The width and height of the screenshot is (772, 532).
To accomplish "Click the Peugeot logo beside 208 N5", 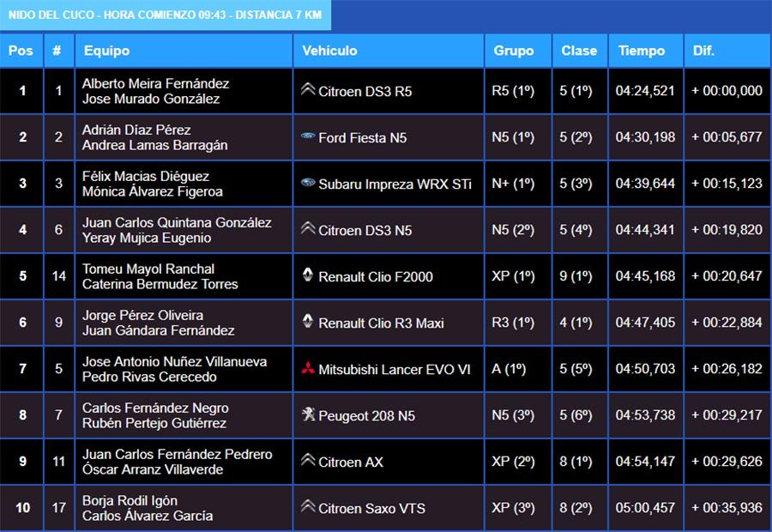I will coord(308,415).
